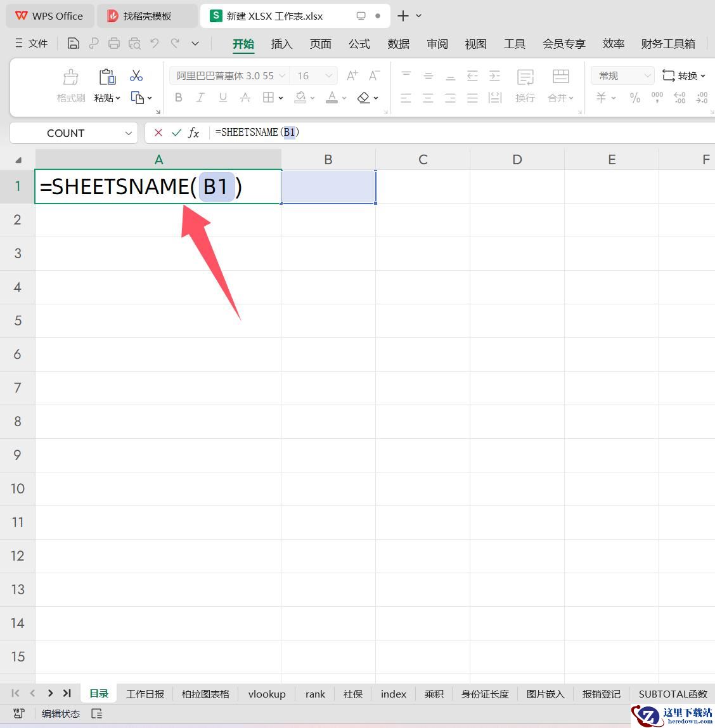This screenshot has width=715, height=728.
Task: Click the Undo arrow icon
Action: click(x=155, y=44)
